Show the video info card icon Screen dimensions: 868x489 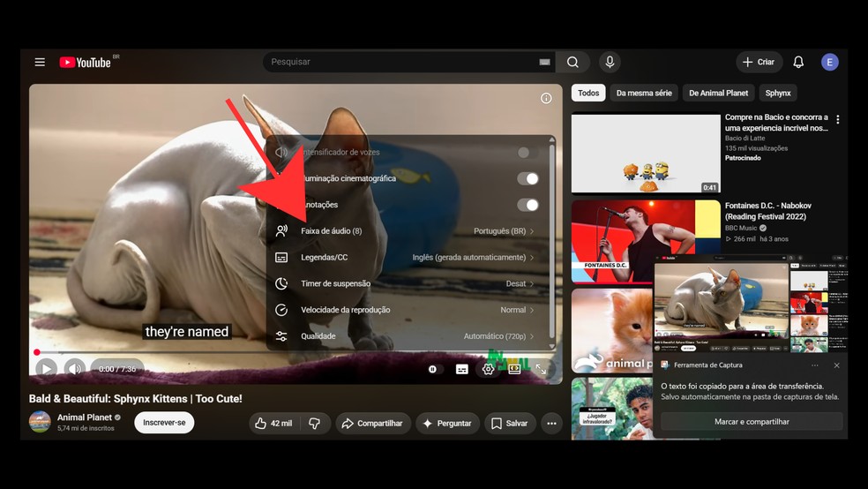pos(546,99)
